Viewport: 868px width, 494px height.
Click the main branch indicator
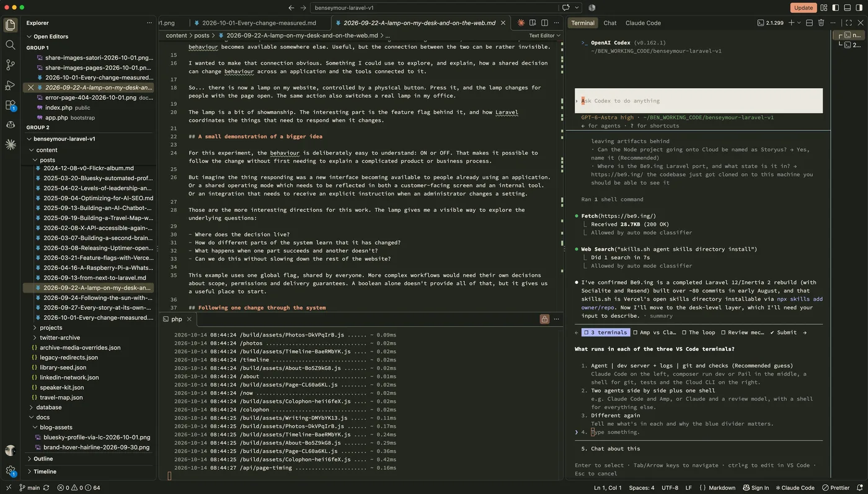point(29,488)
